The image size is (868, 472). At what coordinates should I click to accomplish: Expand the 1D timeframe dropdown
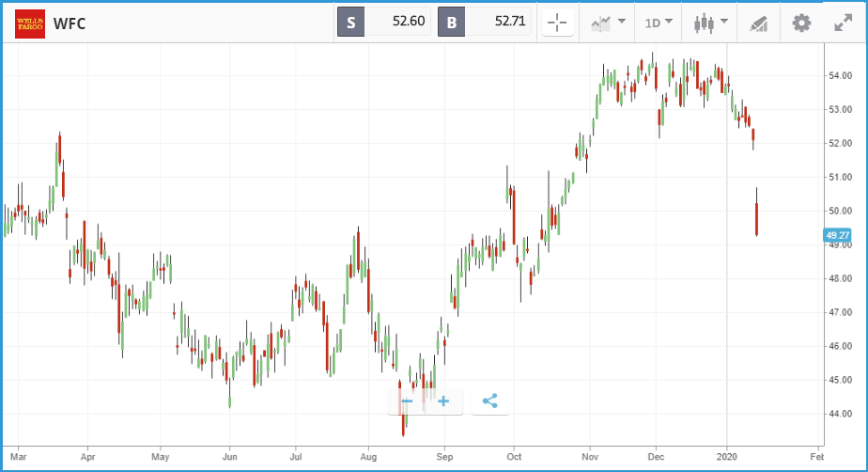[659, 23]
